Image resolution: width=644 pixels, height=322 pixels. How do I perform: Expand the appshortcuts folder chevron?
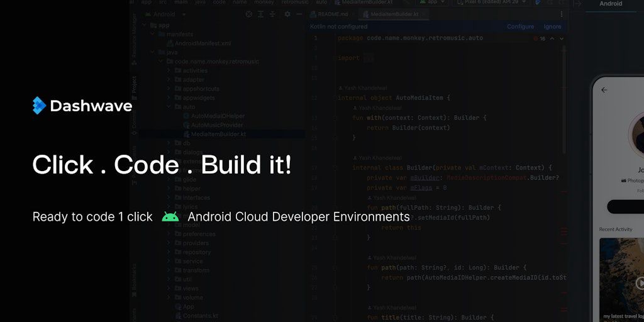[x=169, y=89]
